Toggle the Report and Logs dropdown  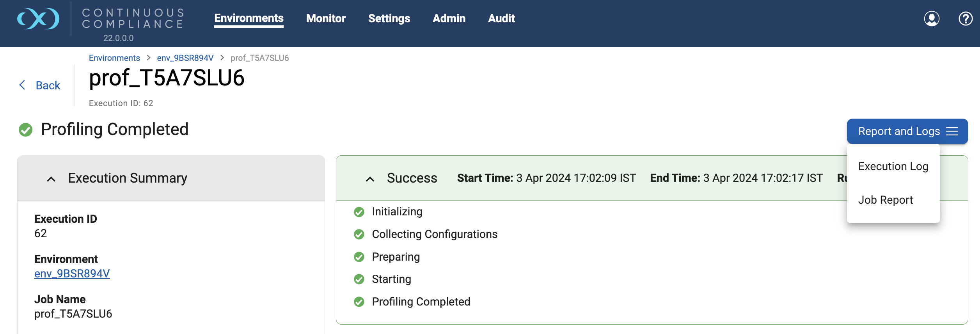click(907, 131)
